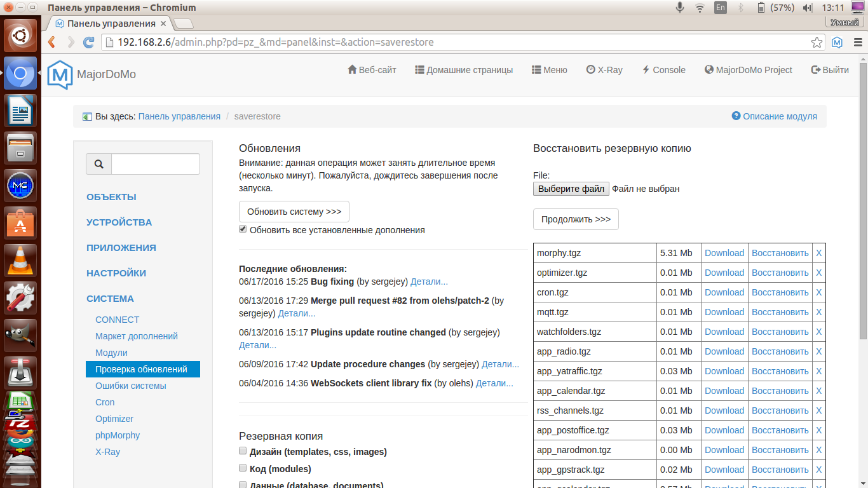
Task: Download the app_radio.tgz backup
Action: coord(724,351)
